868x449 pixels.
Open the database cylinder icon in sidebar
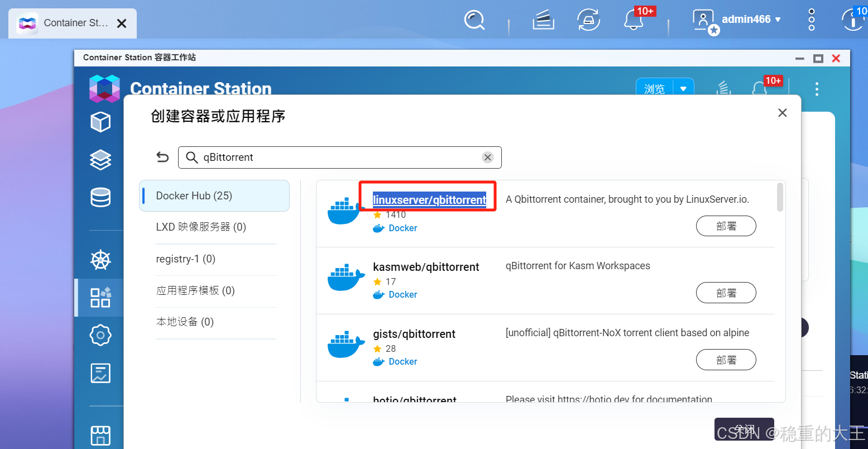pos(100,198)
